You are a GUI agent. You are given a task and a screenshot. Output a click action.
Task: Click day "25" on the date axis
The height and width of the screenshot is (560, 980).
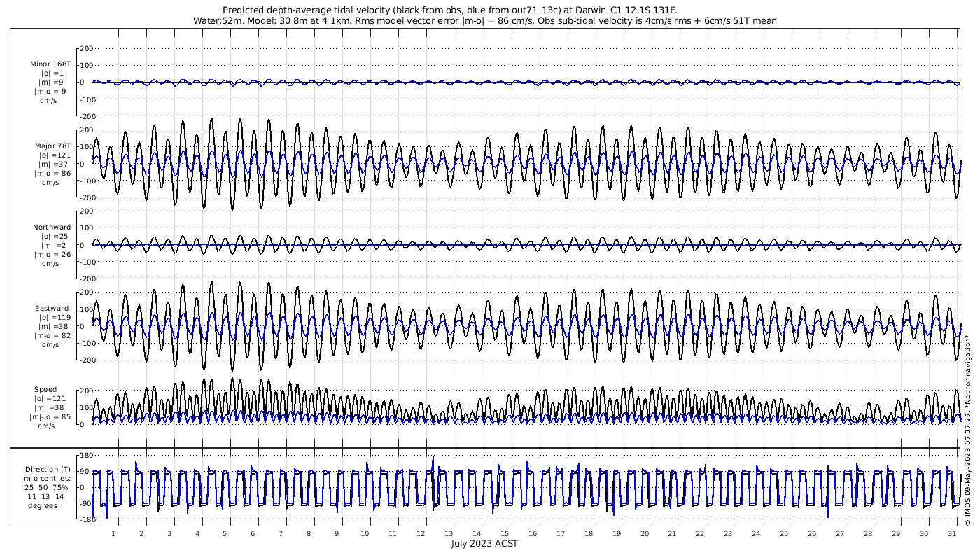click(x=783, y=533)
